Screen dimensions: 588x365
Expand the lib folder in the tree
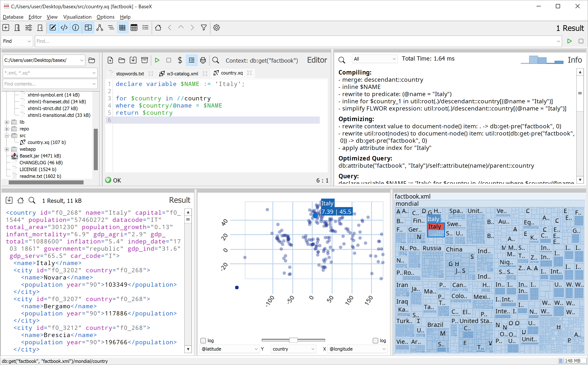pyautogui.click(x=7, y=122)
